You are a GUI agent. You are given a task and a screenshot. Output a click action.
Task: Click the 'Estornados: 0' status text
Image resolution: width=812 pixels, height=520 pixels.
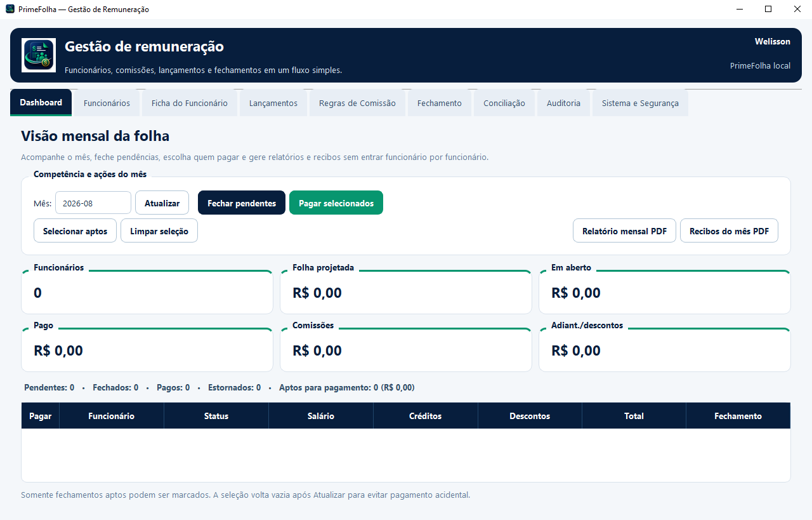click(x=234, y=387)
